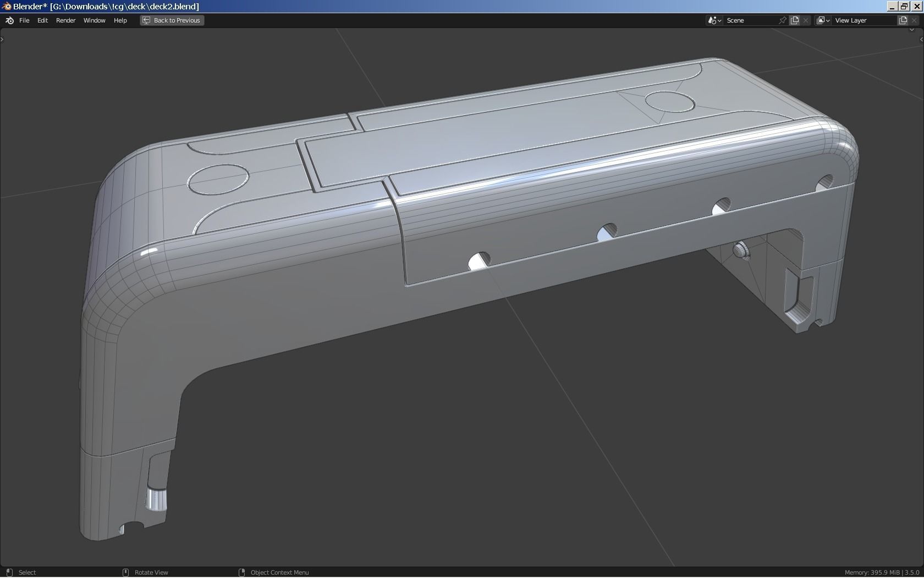Open the File menu

point(24,20)
